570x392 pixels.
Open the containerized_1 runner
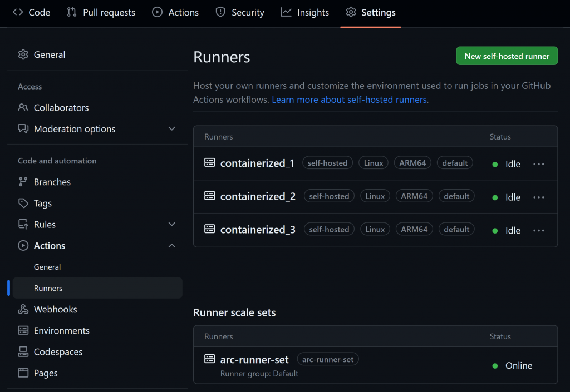coord(257,163)
